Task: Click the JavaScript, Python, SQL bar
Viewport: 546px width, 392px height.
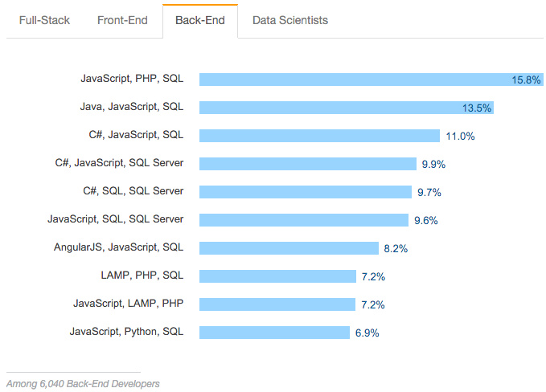Action: (x=274, y=333)
